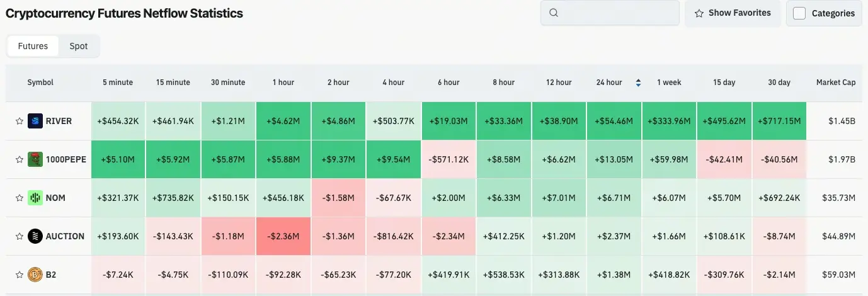Click the -$8.74M cell
868x296 pixels.
779,236
